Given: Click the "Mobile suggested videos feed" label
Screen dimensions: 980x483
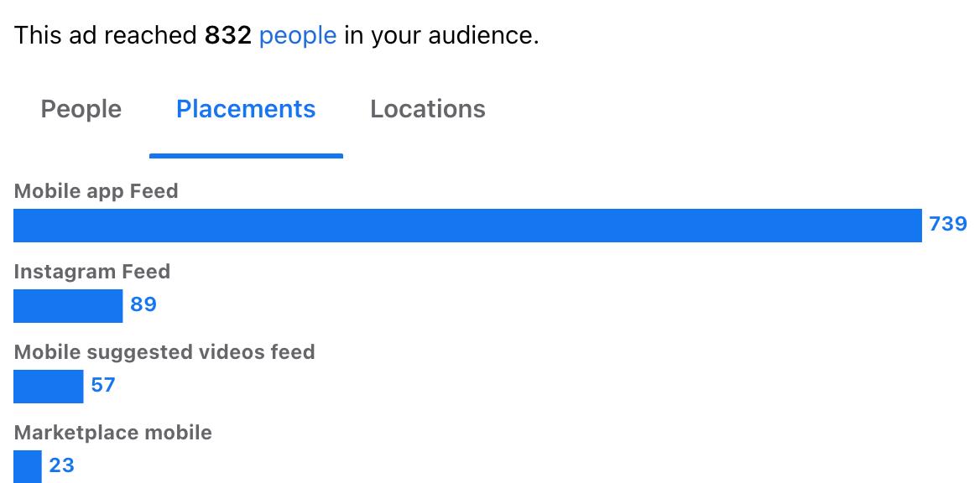Looking at the screenshot, I should point(164,352).
